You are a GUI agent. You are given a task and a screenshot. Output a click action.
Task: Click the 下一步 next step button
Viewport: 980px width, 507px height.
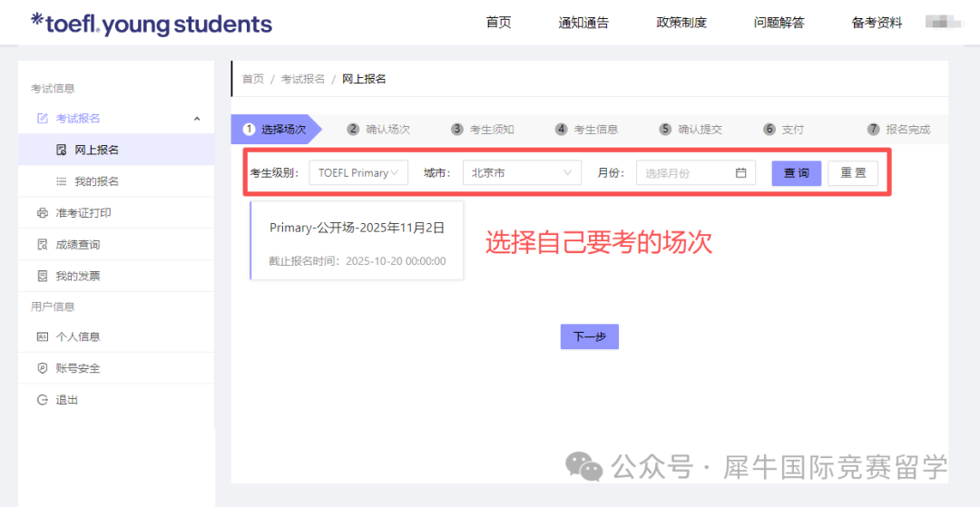click(590, 336)
